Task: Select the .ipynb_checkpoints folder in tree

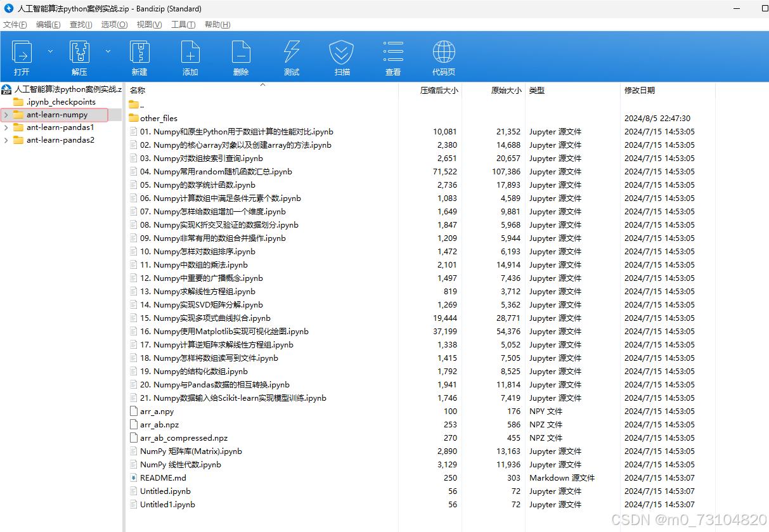Action: click(61, 101)
